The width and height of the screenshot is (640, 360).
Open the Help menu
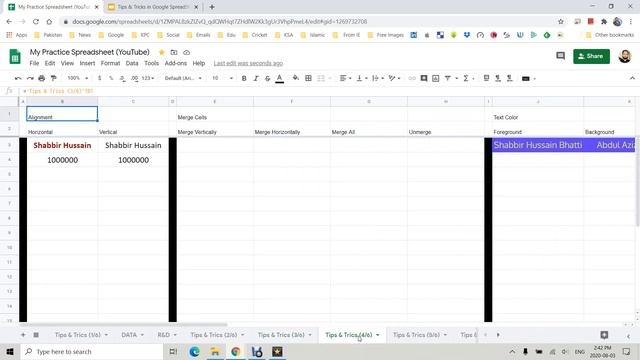point(199,63)
